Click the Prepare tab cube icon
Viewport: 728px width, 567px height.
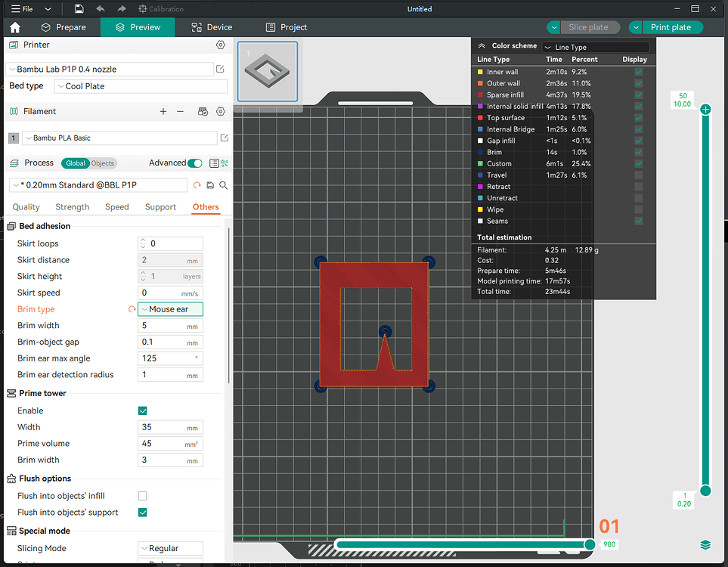coord(45,27)
